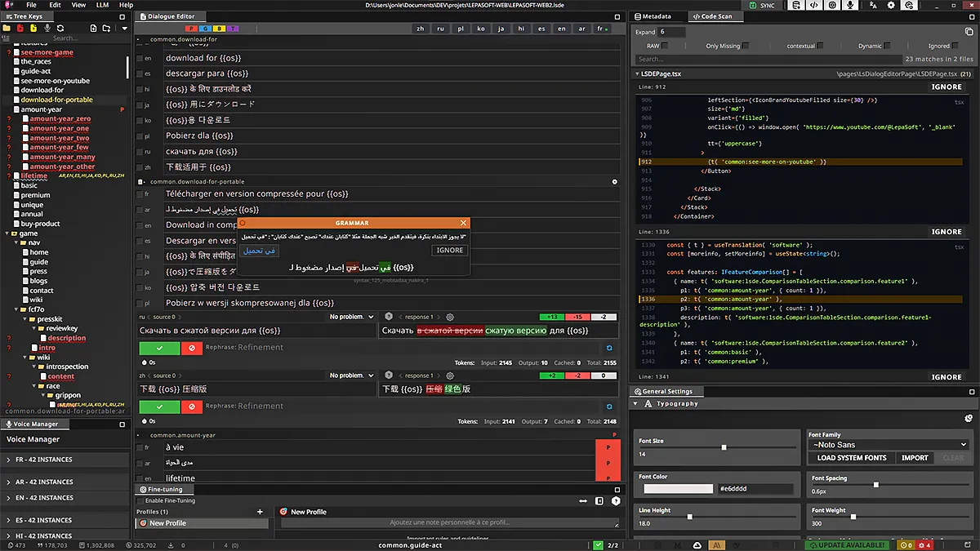Approve the Russian translation with green checkmark
Screen dimensions: 980x551
click(160, 348)
